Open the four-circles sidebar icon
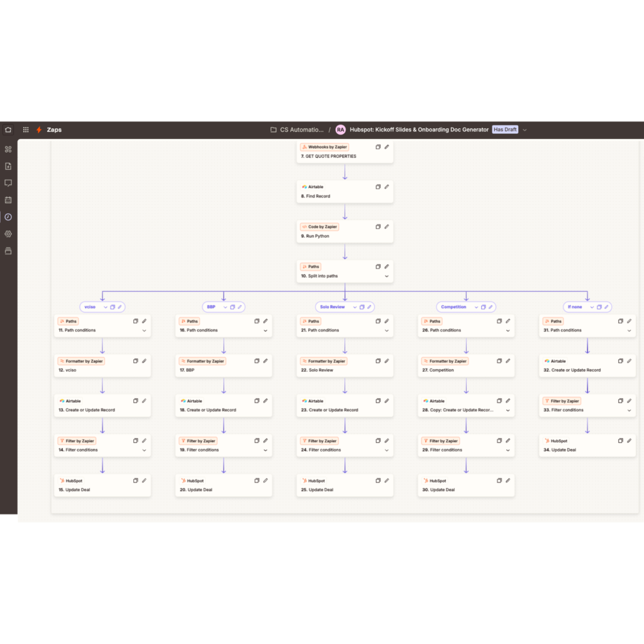 pos(8,150)
